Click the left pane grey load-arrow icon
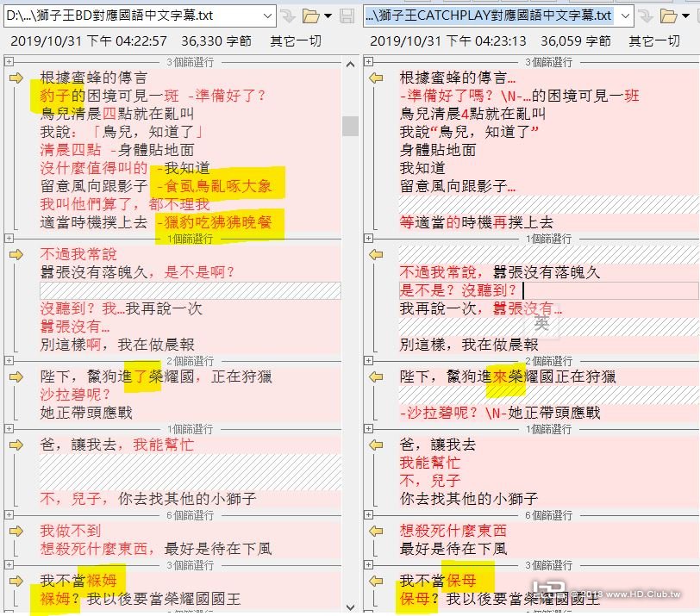The width and height of the screenshot is (700, 616). click(x=288, y=16)
